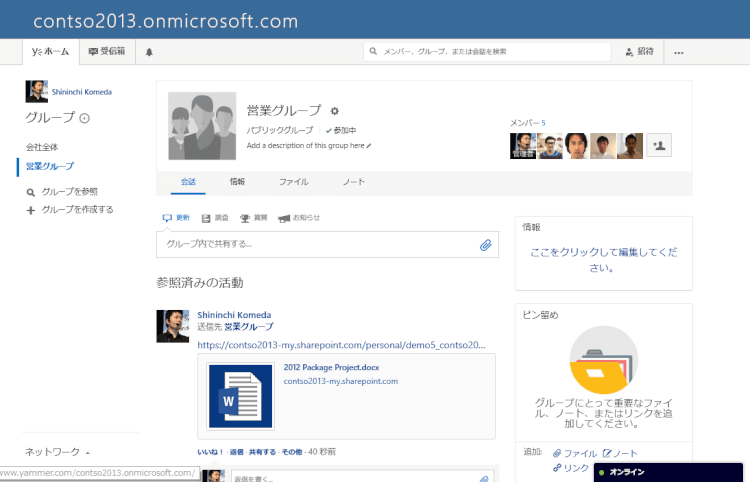This screenshot has height=482, width=750.
Task: Click post author name Shininchi Komeda
Action: (234, 315)
